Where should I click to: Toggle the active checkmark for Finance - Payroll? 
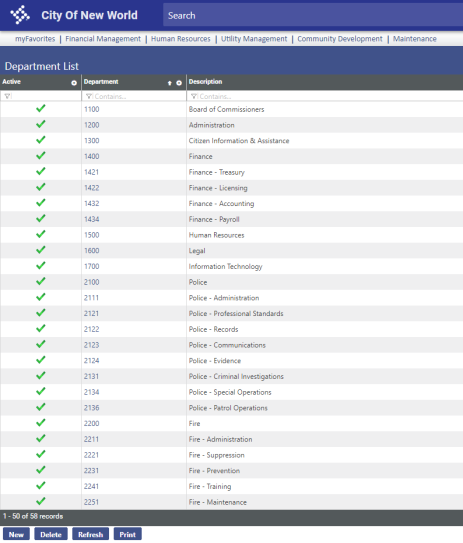tap(41, 219)
